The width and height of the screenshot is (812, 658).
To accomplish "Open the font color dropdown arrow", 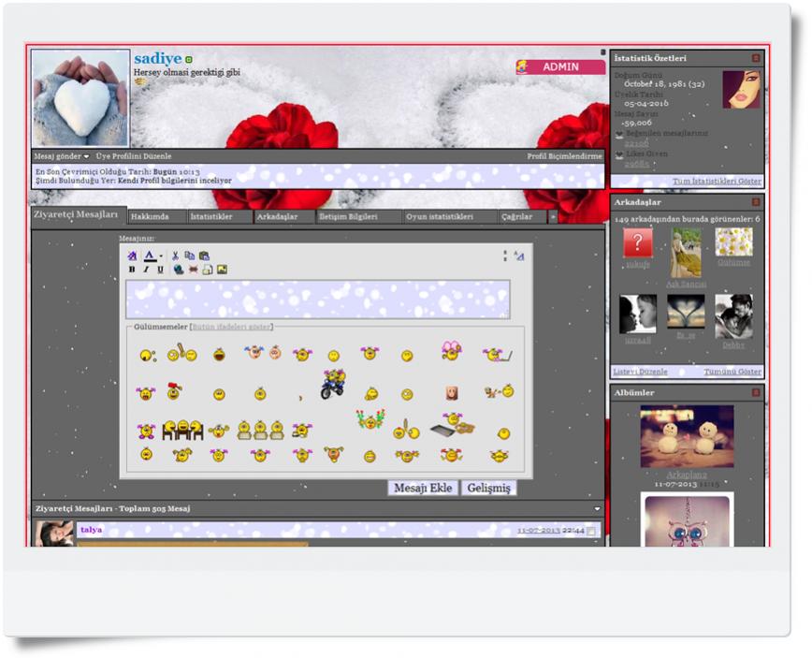I will point(161,256).
